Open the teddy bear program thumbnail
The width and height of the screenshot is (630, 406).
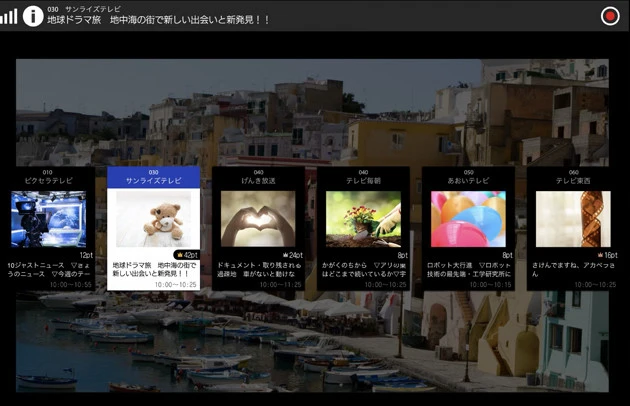point(153,219)
